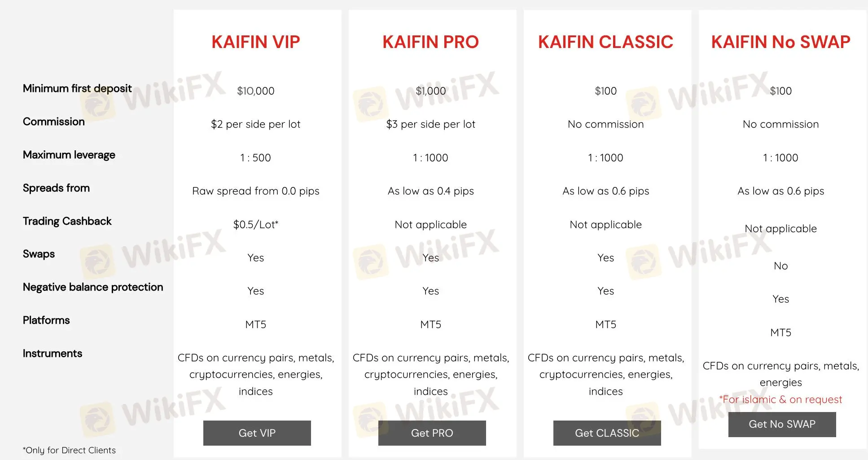Click the 1 : 500 leverage value
Screen dimensions: 868x460
tap(255, 158)
